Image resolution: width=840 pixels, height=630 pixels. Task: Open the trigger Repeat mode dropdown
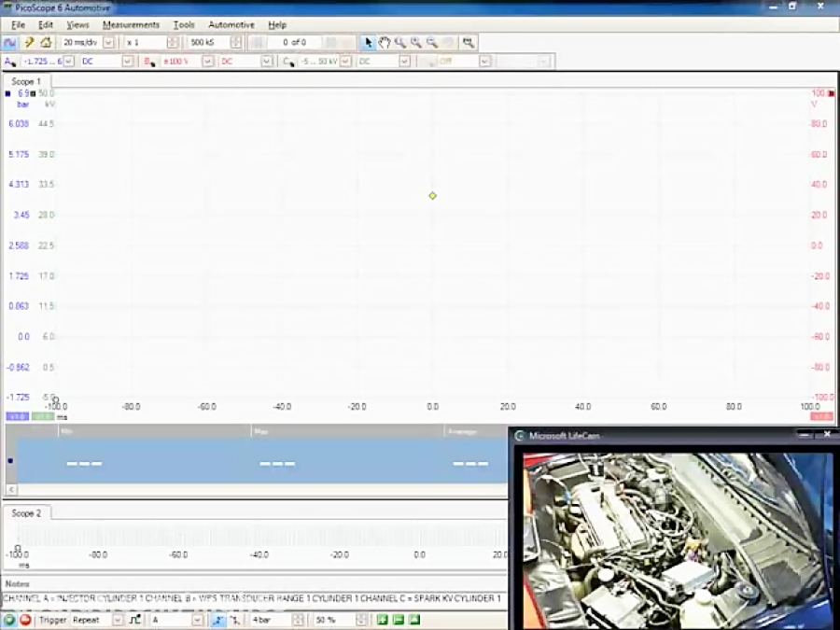[93, 620]
